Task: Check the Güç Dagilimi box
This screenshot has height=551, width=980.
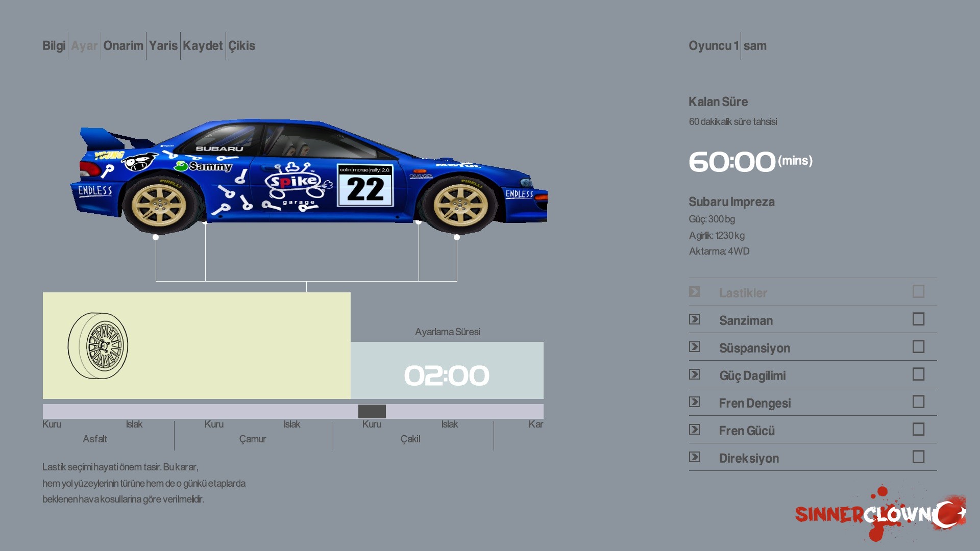Action: [x=918, y=374]
